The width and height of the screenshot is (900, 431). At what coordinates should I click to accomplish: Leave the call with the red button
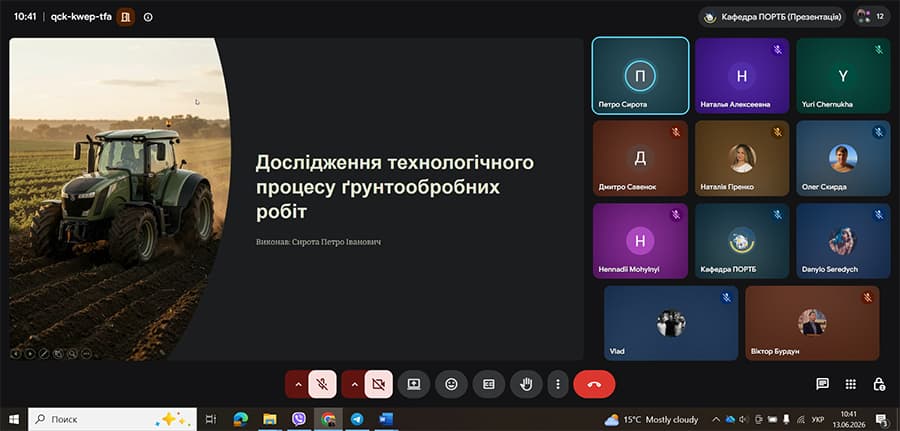tap(594, 385)
